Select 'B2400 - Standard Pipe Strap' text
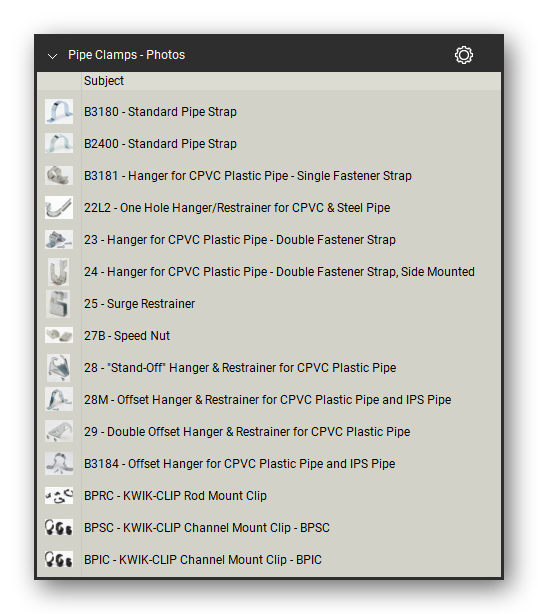The width and height of the screenshot is (538, 614). [x=160, y=144]
